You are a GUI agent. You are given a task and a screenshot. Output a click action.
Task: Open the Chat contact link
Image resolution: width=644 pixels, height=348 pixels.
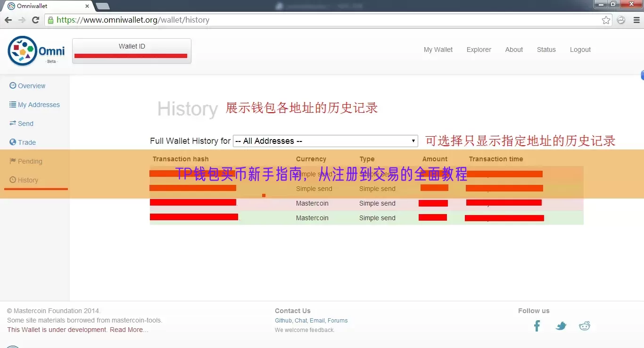pyautogui.click(x=301, y=321)
